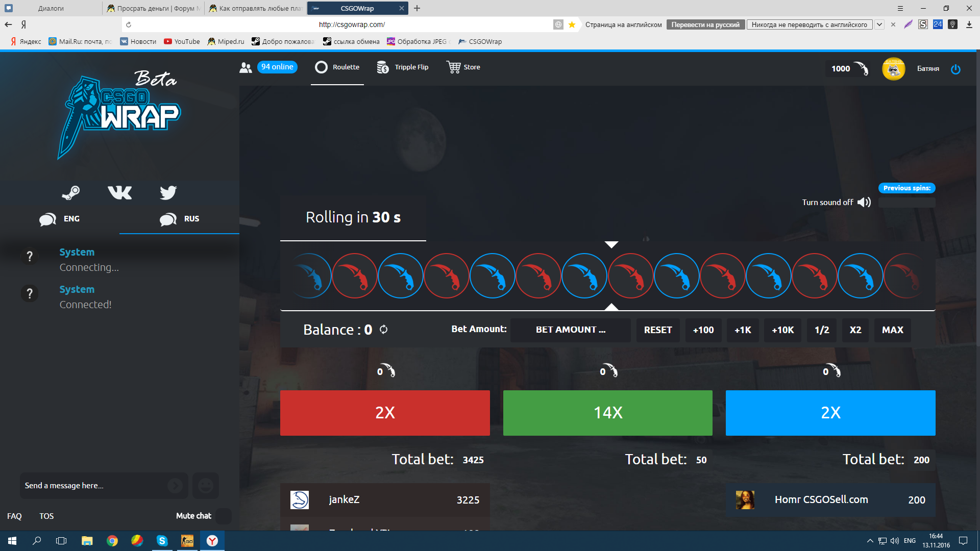Screen dimensions: 980x551
Task: Click the logout power icon
Action: click(x=955, y=69)
